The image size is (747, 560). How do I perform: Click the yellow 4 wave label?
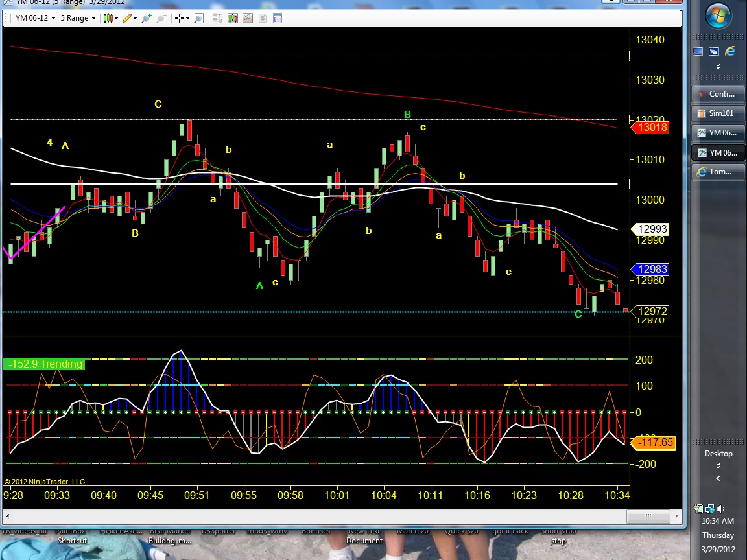pos(49,143)
